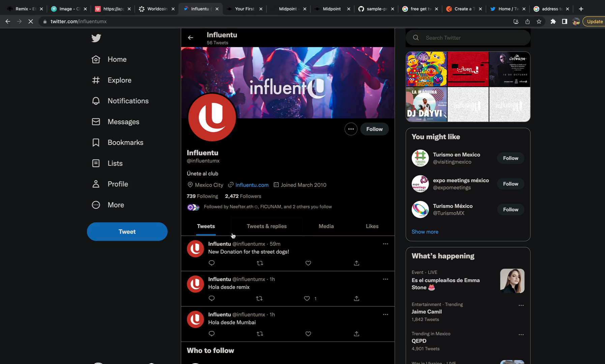Follow Turismo México @TurismoMX
605x364 pixels.
pos(511,210)
